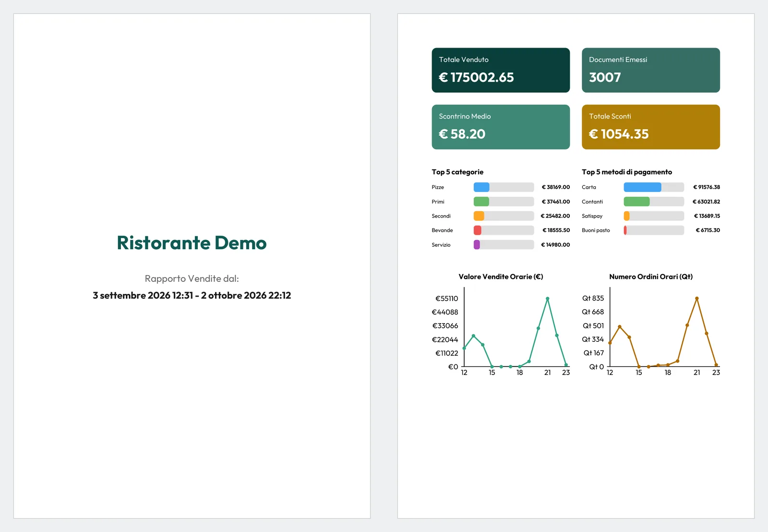Screen dimensions: 768x532
Task: Click the Contanti amount € 63021.82
Action: [706, 202]
